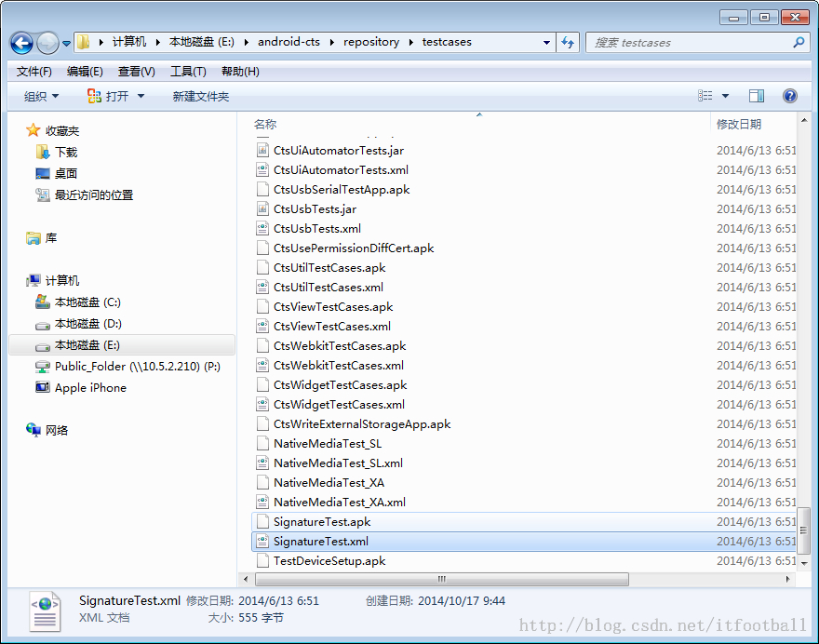Select the CtsUiAutomatorTests.jar file icon
Screen dimensions: 819x644
[262, 151]
